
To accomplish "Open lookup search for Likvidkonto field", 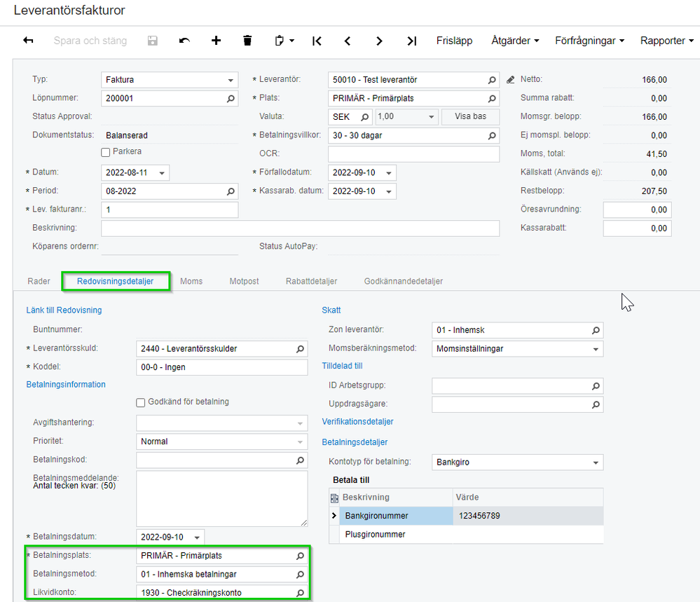I will click(x=300, y=593).
